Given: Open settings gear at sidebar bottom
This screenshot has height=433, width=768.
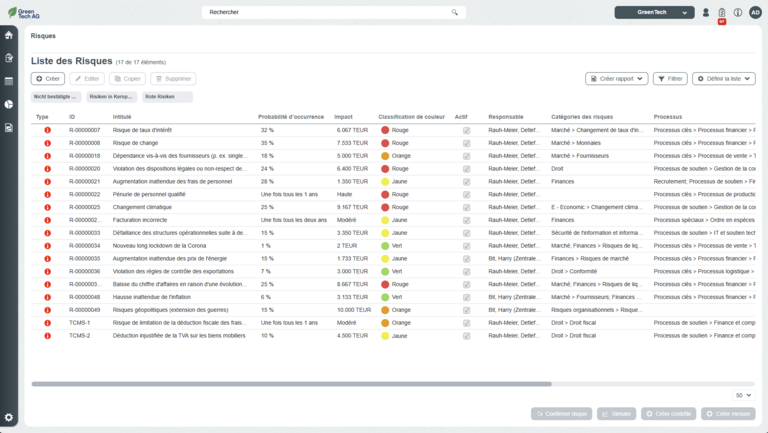Looking at the screenshot, I should click(9, 417).
